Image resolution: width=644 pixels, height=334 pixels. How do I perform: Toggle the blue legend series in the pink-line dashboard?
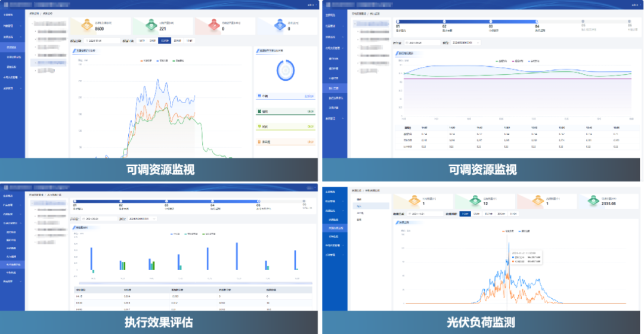click(x=534, y=61)
